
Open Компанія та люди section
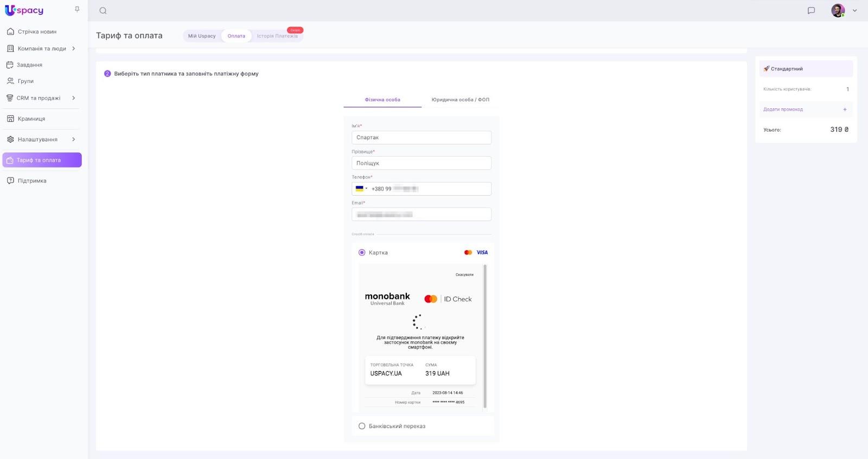pyautogui.click(x=41, y=49)
